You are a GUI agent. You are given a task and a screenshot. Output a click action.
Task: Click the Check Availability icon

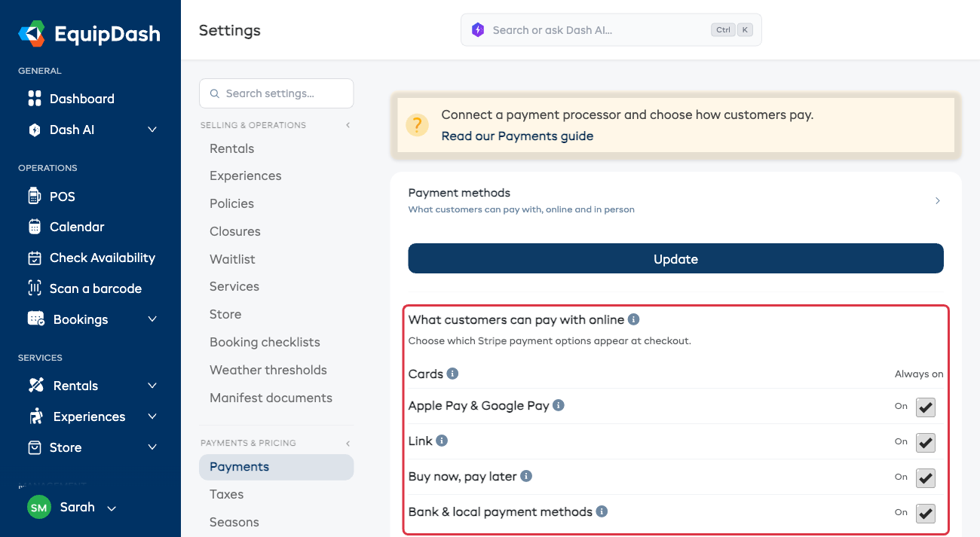point(35,258)
